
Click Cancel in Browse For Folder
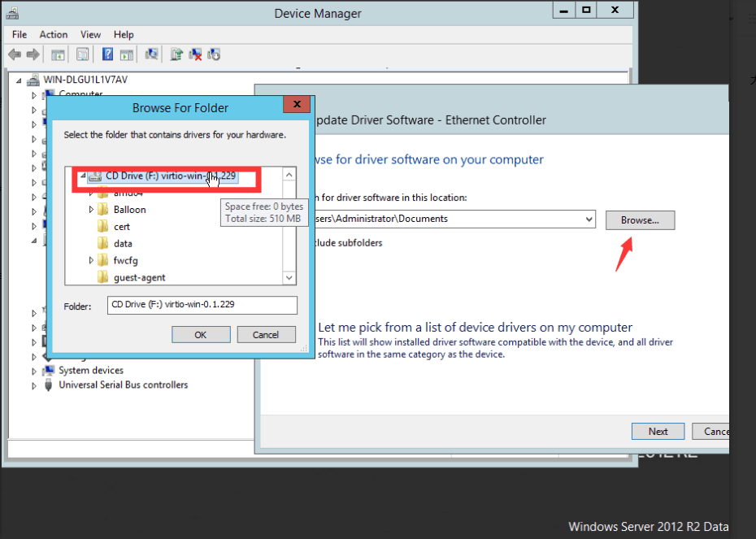click(x=266, y=335)
